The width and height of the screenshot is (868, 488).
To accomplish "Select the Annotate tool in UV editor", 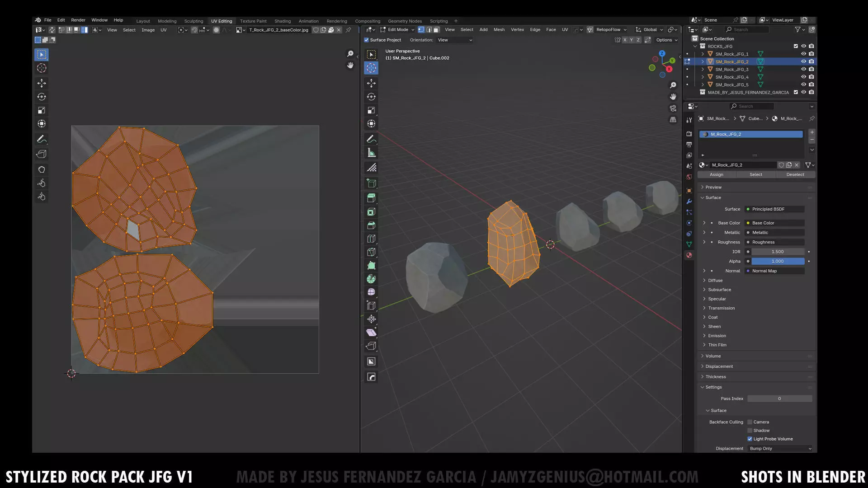I will point(42,139).
